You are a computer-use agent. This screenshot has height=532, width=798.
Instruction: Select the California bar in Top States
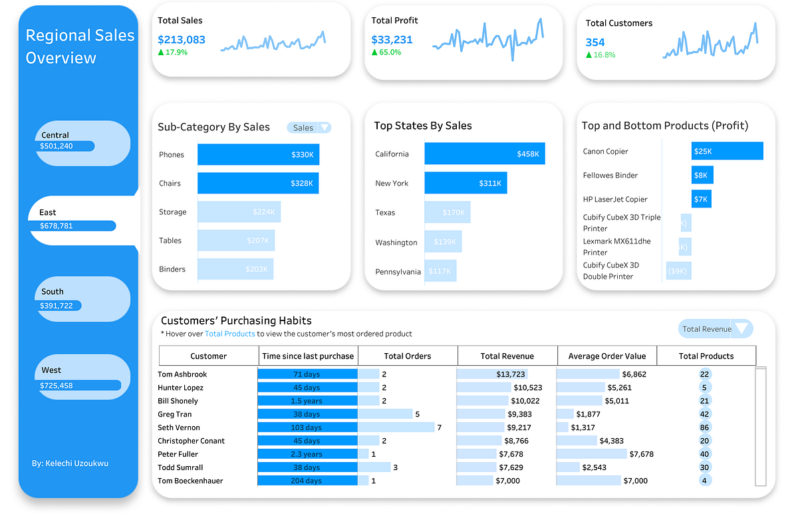484,153
